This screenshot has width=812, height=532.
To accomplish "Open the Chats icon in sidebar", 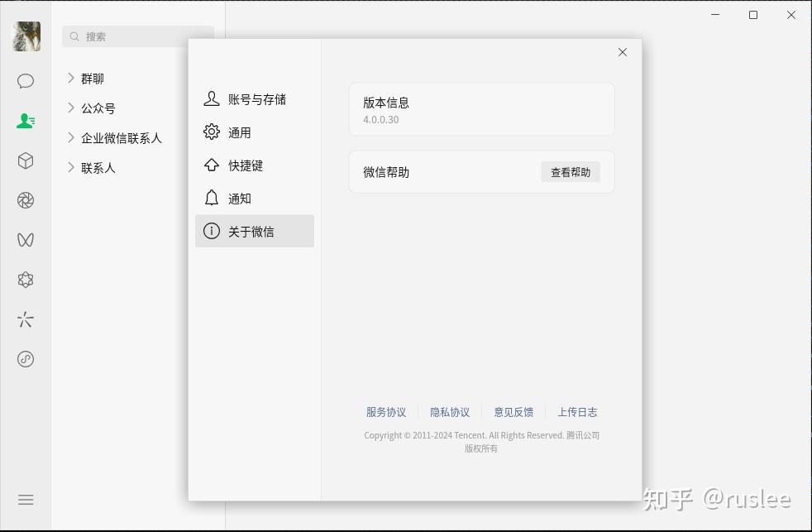I will 26,81.
